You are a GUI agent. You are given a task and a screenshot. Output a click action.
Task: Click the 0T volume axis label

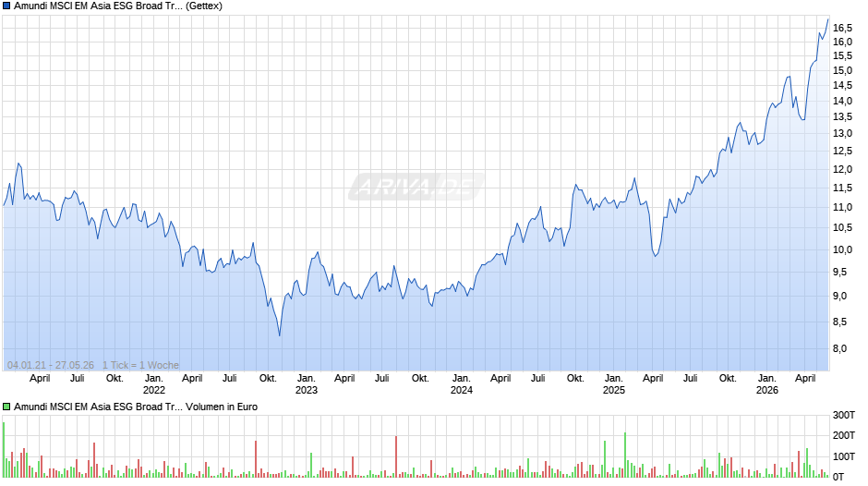(x=838, y=477)
